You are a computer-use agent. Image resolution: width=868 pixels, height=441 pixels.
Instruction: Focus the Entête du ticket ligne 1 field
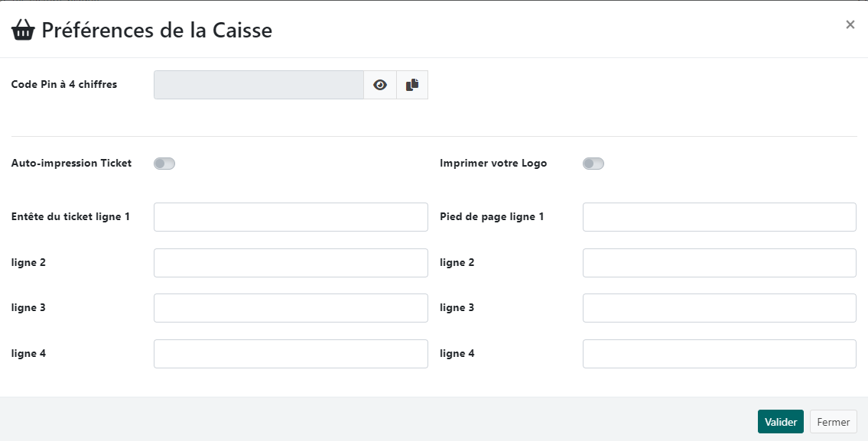point(291,217)
